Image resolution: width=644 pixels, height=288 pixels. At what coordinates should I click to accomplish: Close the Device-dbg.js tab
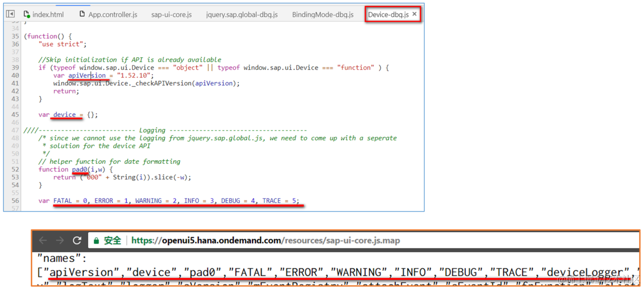(414, 14)
